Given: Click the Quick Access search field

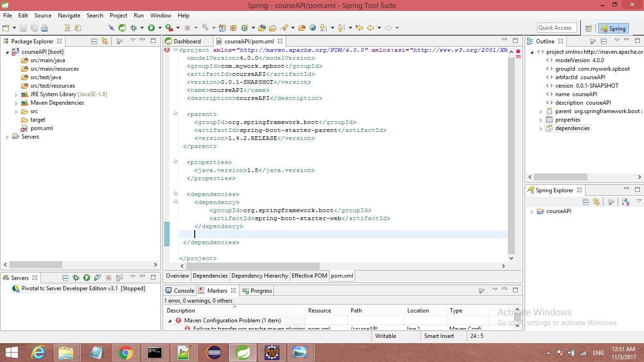Looking at the screenshot, I should (556, 28).
